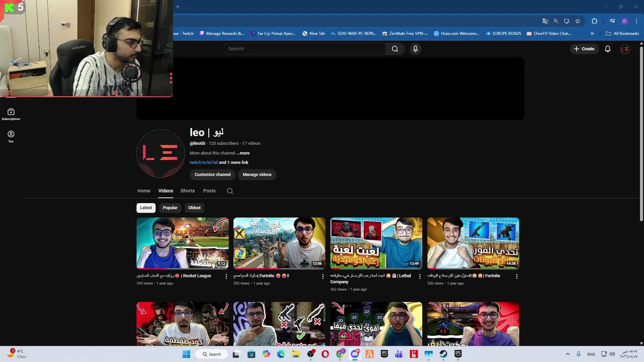
Task: Open Microsoft Edge from the taskbar
Action: 281,354
